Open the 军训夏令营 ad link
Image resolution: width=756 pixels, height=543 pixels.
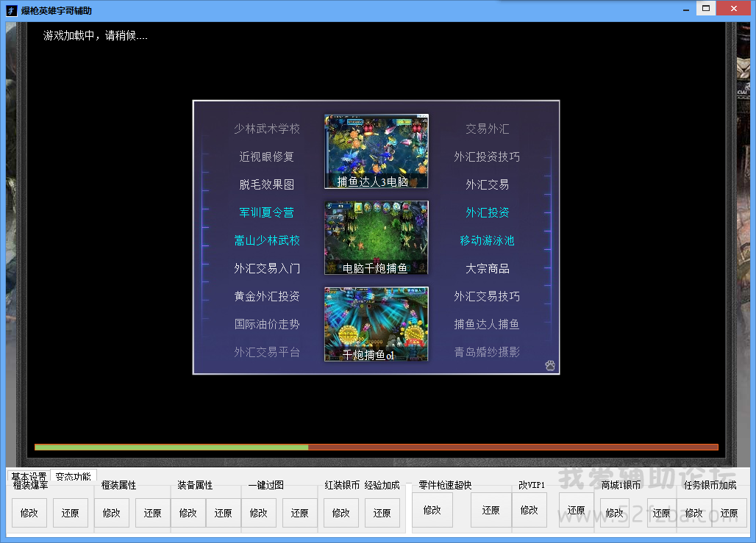point(267,212)
